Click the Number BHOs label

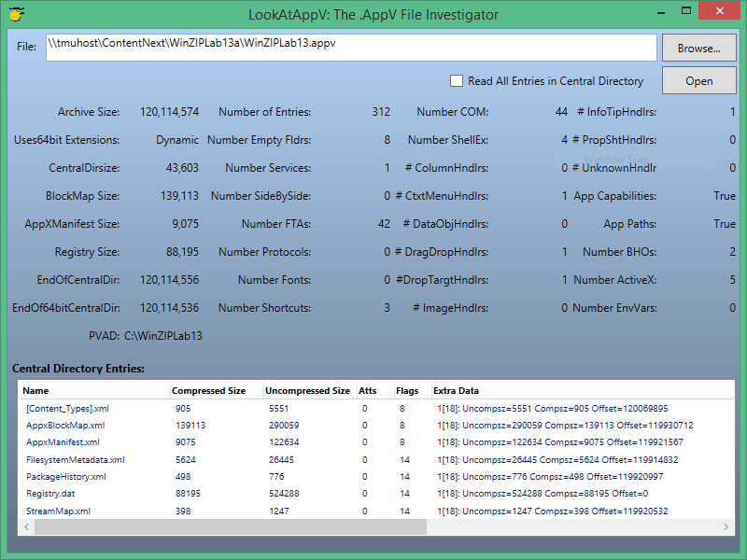(619, 252)
